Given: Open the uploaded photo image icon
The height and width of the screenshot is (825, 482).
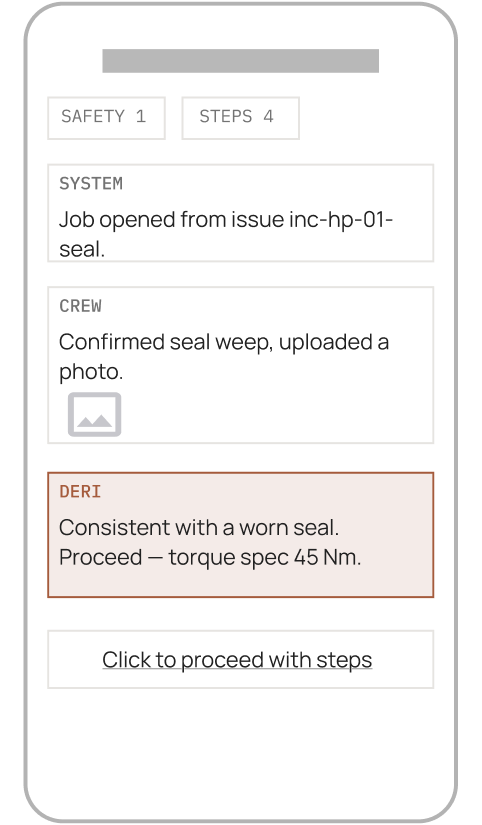Looking at the screenshot, I should (95, 414).
